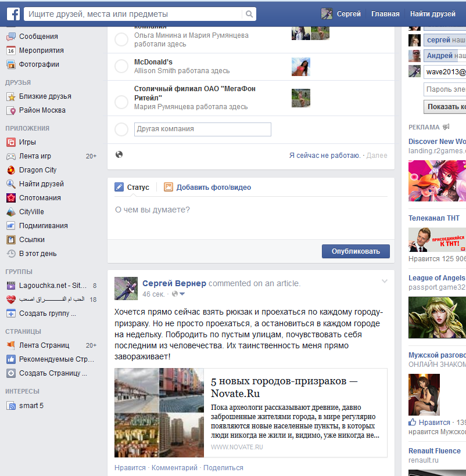The height and width of the screenshot is (476, 466).
Task: Click О чем вы думаете status box
Action: 251,217
